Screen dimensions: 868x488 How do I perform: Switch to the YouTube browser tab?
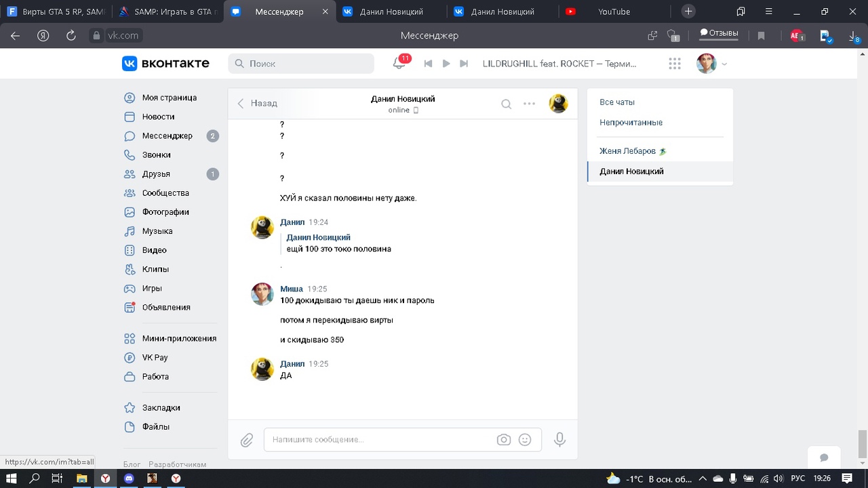click(613, 12)
